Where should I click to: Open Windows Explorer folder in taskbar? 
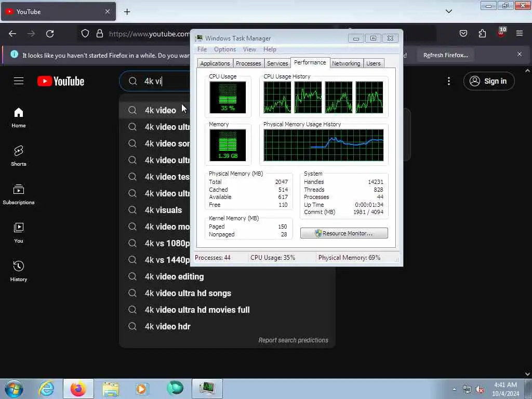(110, 389)
